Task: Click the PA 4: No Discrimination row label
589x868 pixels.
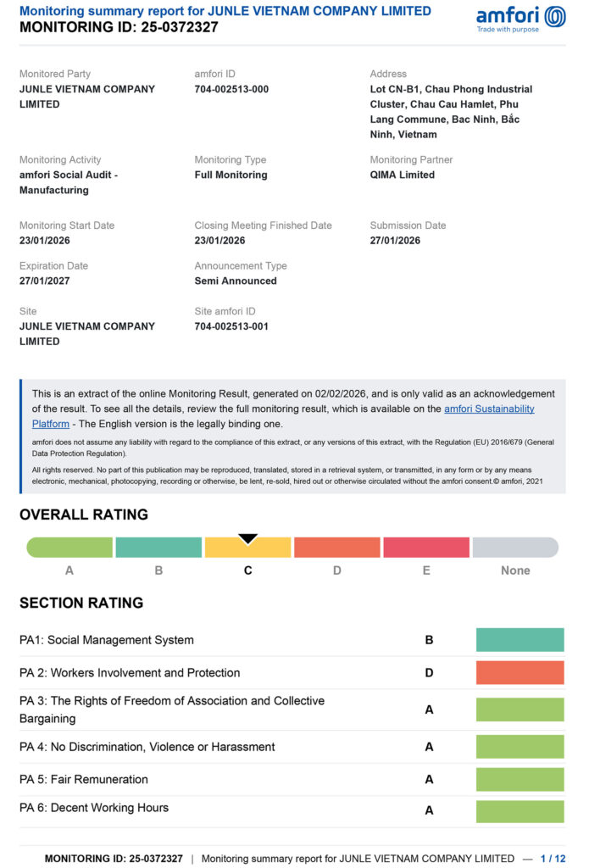Action: tap(147, 747)
